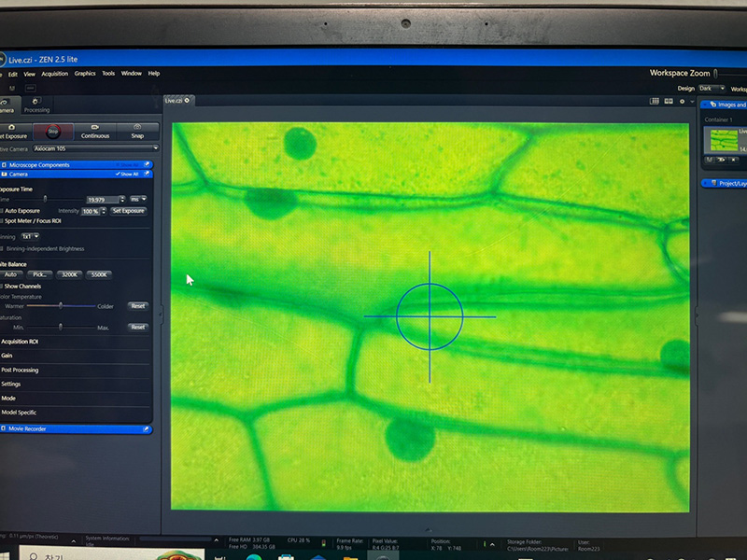747x560 pixels.
Task: Close the Live.czi document tab
Action: tap(188, 100)
